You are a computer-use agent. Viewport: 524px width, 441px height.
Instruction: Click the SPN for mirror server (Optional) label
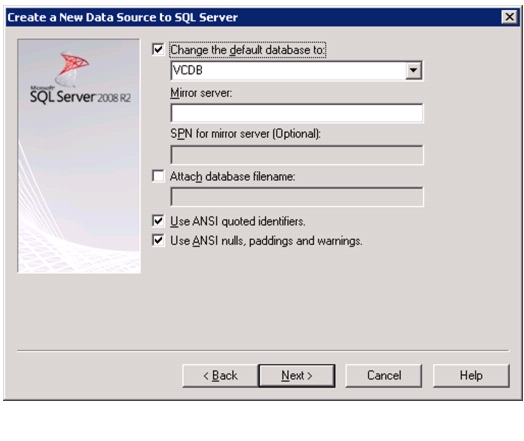click(245, 134)
